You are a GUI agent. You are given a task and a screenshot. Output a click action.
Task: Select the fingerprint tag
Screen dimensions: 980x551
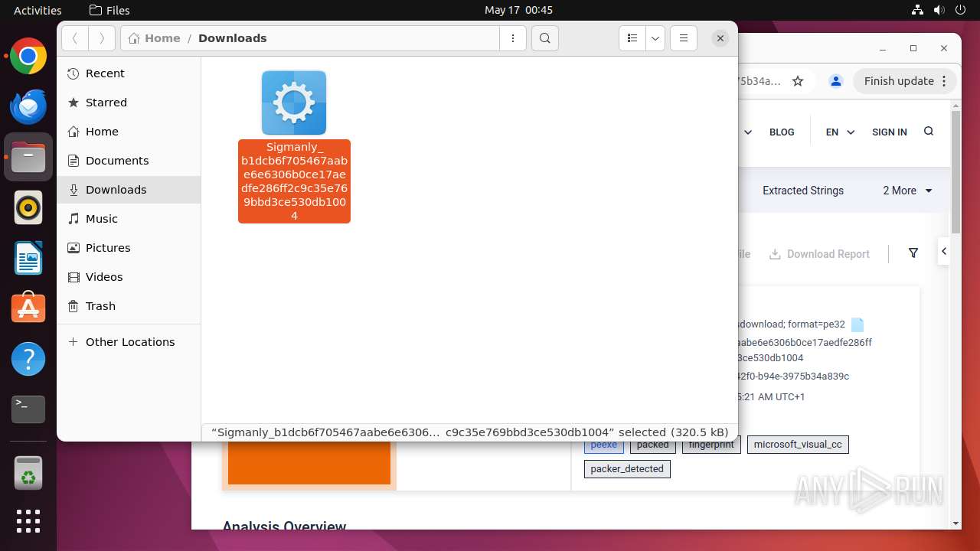tap(711, 445)
